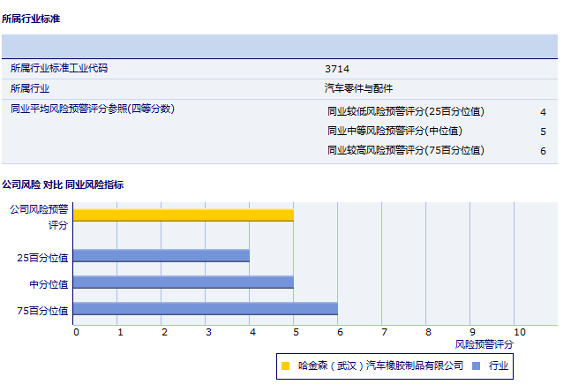Click the 风险预警评分 x-axis title
571x392 pixels.
[x=484, y=343]
